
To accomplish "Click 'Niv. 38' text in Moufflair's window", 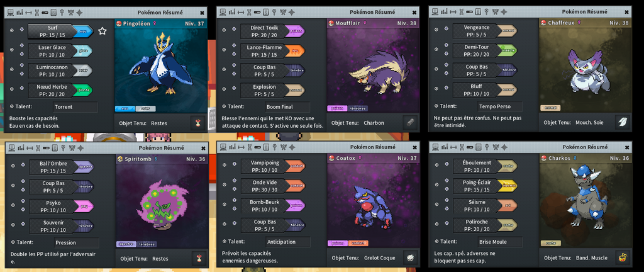I will (x=407, y=23).
